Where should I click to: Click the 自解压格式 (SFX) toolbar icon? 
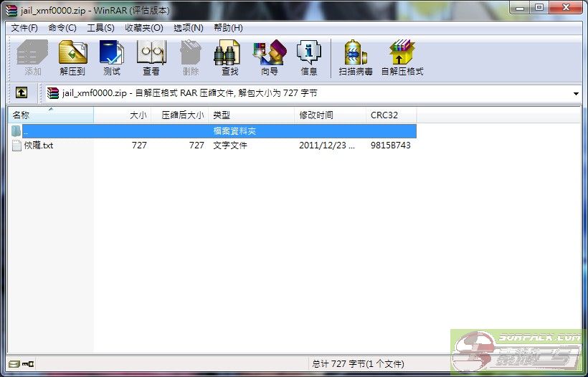402,57
